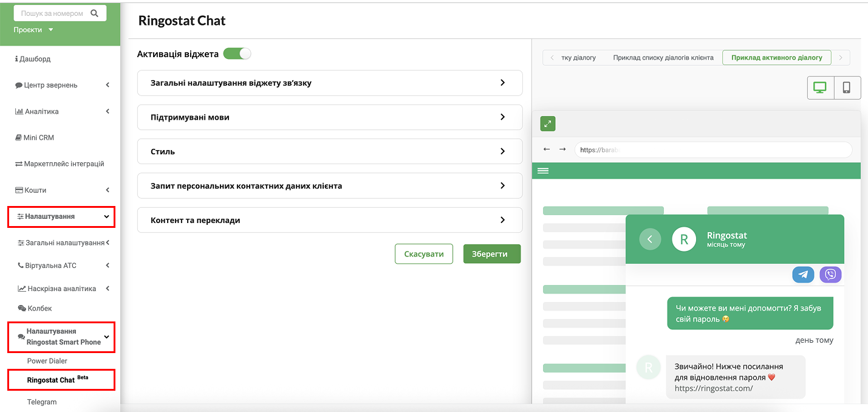Expand the Підтримувані мови section
The width and height of the screenshot is (868, 412).
(x=330, y=117)
